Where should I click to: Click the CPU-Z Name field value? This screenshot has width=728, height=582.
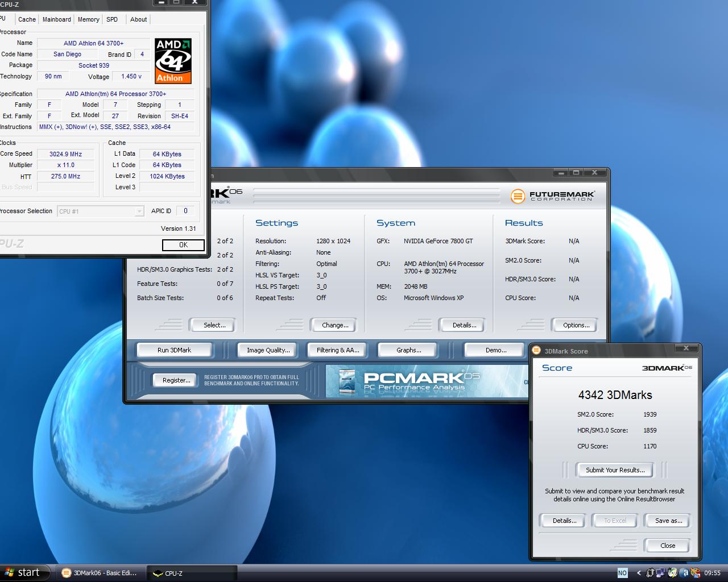(93, 43)
